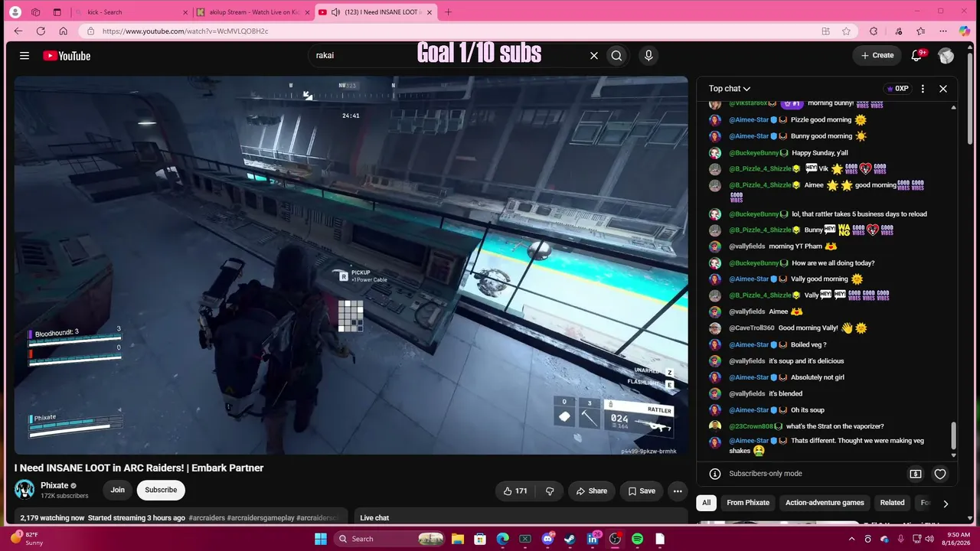Save the video to a playlist
980x551 pixels.
pyautogui.click(x=642, y=491)
